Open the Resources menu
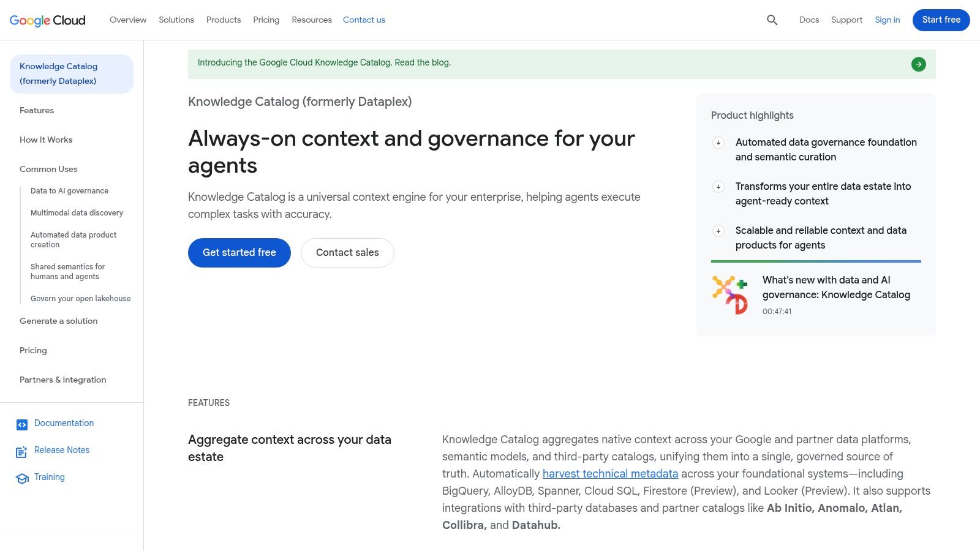The height and width of the screenshot is (551, 980). pyautogui.click(x=312, y=20)
